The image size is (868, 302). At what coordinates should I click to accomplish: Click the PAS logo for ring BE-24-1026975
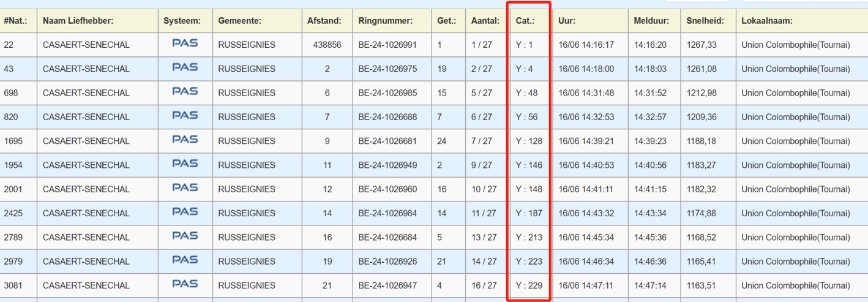185,67
